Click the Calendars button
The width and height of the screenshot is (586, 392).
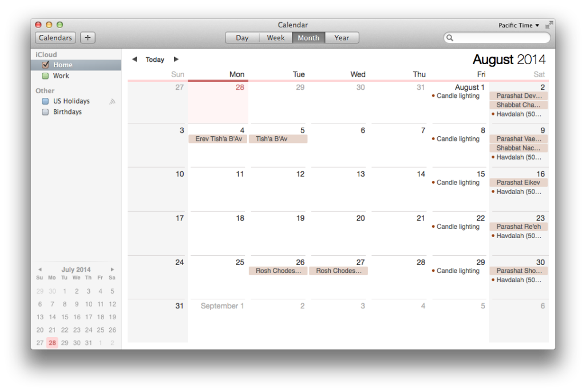56,38
